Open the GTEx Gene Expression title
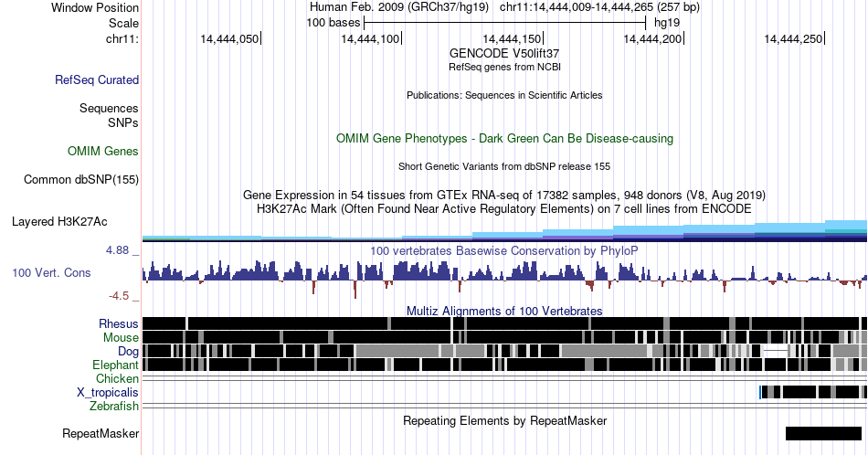868x455 pixels. tap(504, 195)
